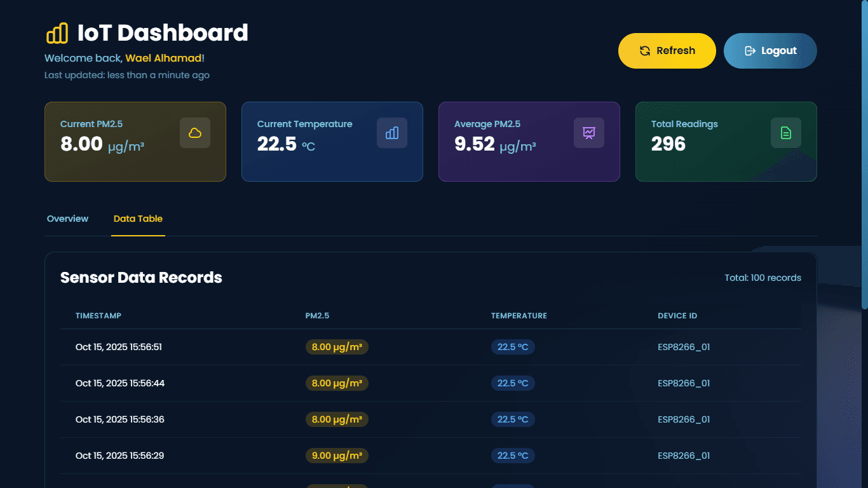Image resolution: width=868 pixels, height=488 pixels.
Task: Open the TIMESTAMP column header to sort records
Action: pos(98,316)
